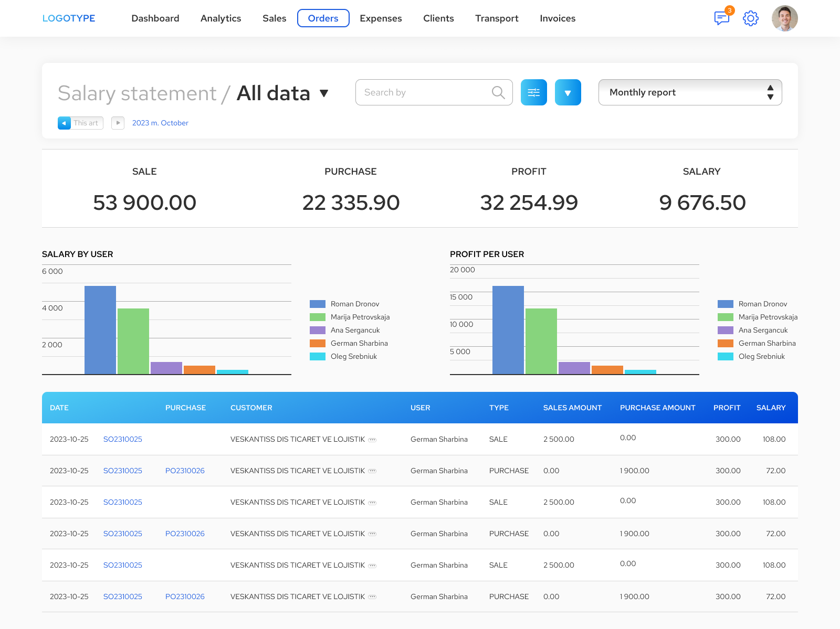
Task: Click the PROFIT PER USER chart title
Action: coord(487,254)
